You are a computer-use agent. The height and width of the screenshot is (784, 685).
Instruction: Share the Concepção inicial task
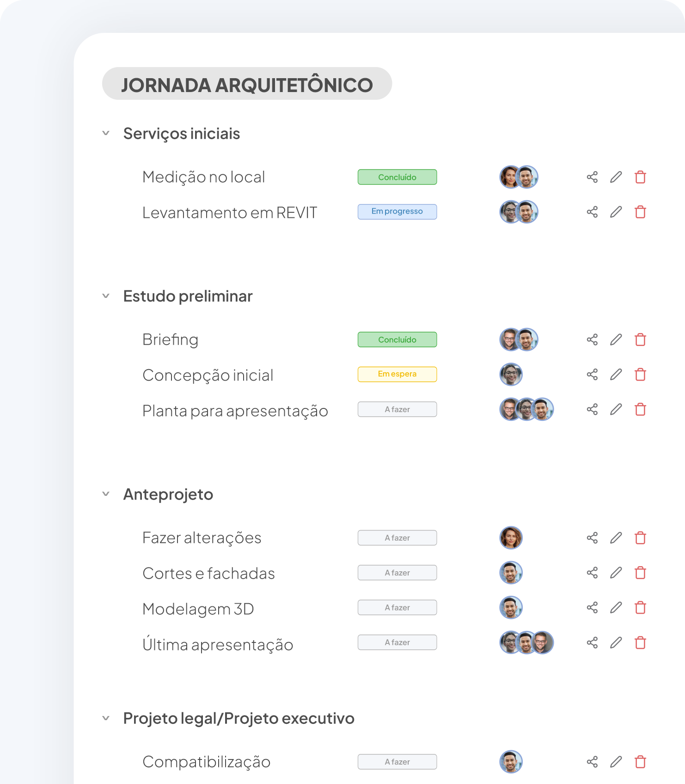(592, 375)
